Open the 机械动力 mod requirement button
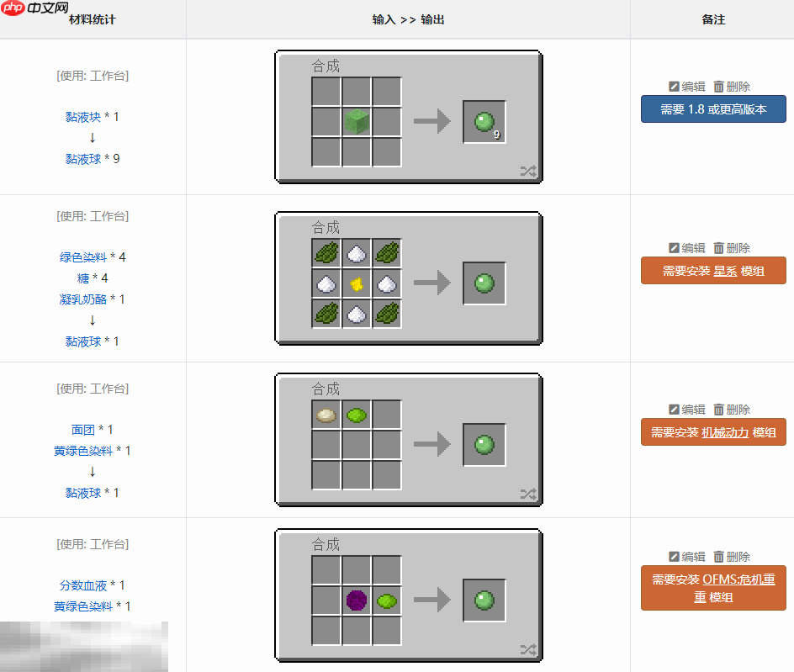 tap(713, 432)
